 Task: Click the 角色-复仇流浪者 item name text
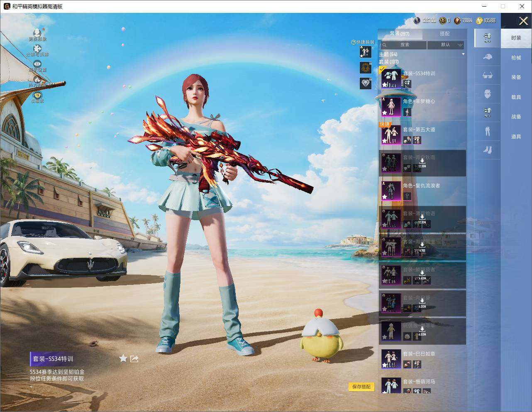coord(422,186)
